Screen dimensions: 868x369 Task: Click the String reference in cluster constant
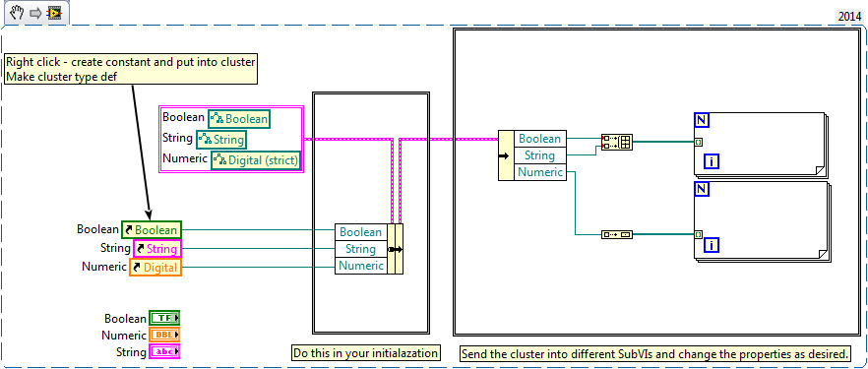pos(220,140)
